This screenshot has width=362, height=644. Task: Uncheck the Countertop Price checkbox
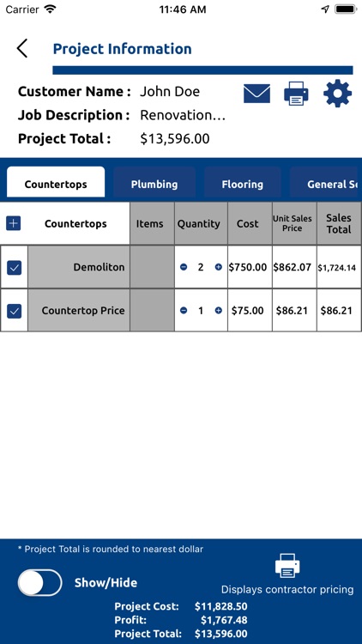click(x=14, y=311)
